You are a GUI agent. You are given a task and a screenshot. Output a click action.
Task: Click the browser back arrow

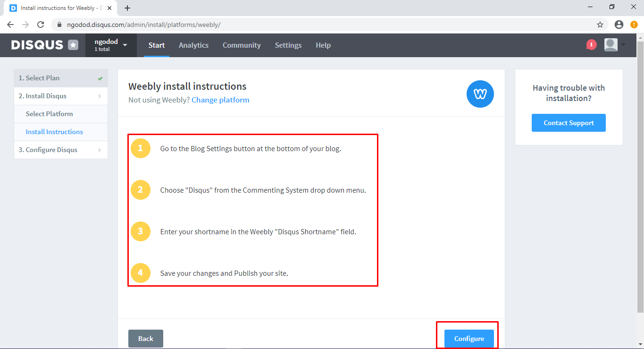click(x=10, y=25)
